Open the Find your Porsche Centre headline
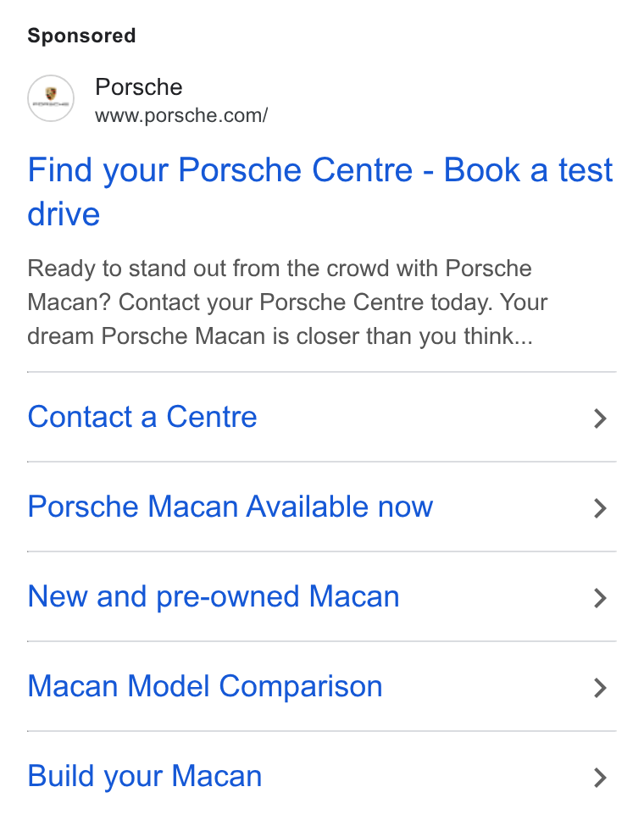Viewport: 644px width, 820px height. (319, 192)
